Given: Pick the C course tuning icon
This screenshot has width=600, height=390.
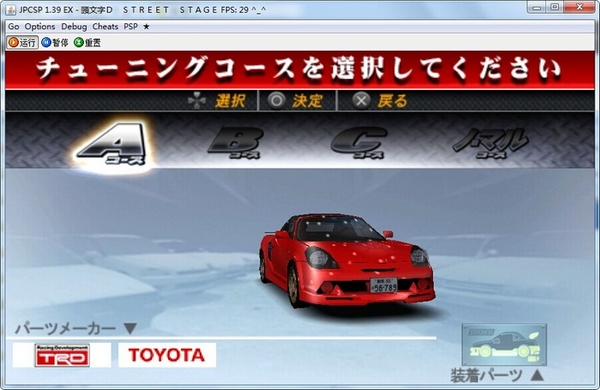Looking at the screenshot, I should coord(359,143).
